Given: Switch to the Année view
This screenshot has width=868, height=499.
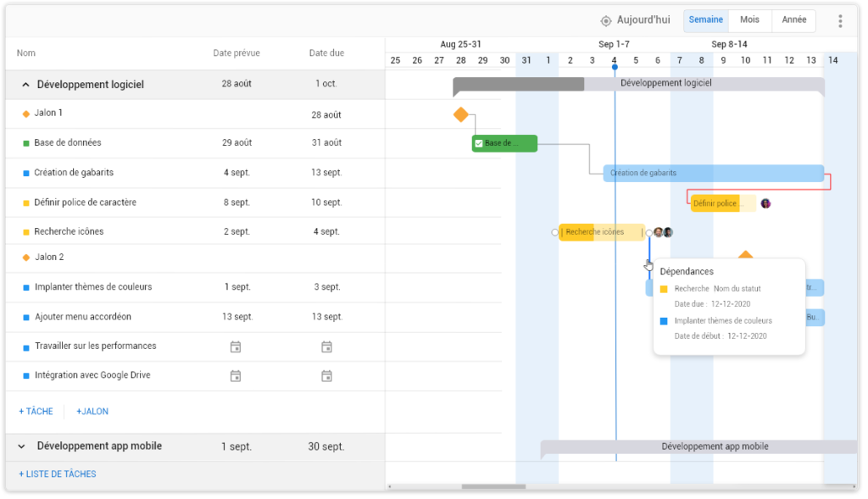Looking at the screenshot, I should 793,20.
